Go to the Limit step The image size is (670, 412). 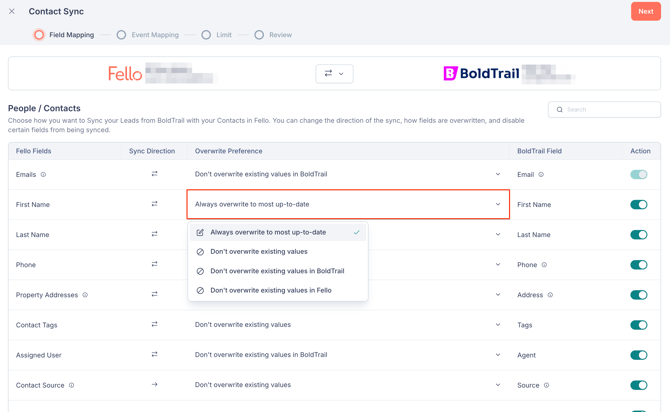[x=217, y=35]
